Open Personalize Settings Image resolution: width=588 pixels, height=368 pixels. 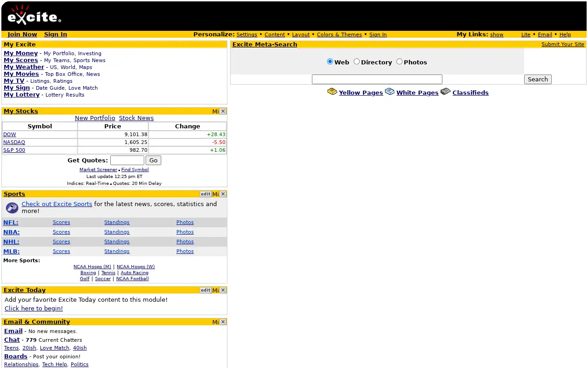click(247, 34)
